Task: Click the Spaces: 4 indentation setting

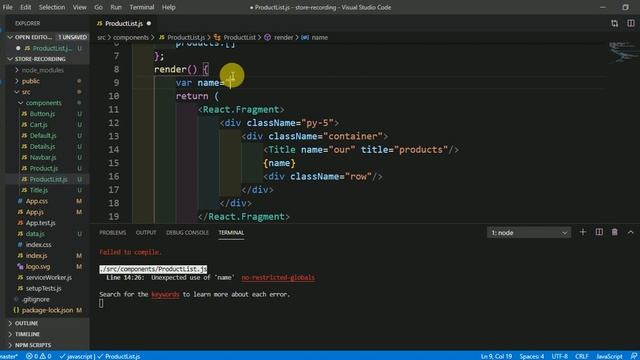Action: 532,356
